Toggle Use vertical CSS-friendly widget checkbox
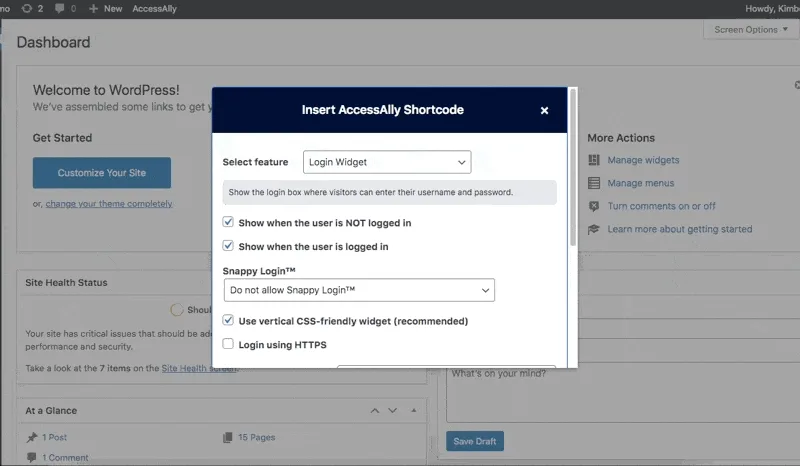The width and height of the screenshot is (800, 466). [228, 321]
